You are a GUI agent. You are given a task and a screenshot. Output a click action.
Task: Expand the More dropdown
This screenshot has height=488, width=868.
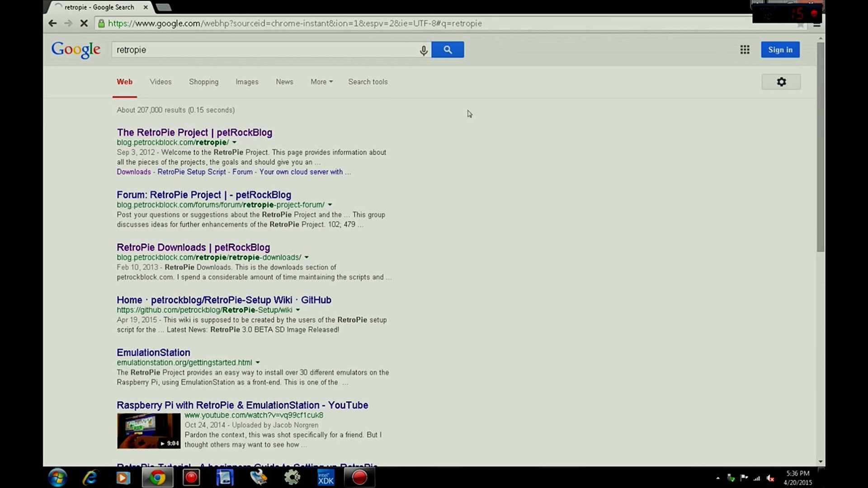click(321, 82)
